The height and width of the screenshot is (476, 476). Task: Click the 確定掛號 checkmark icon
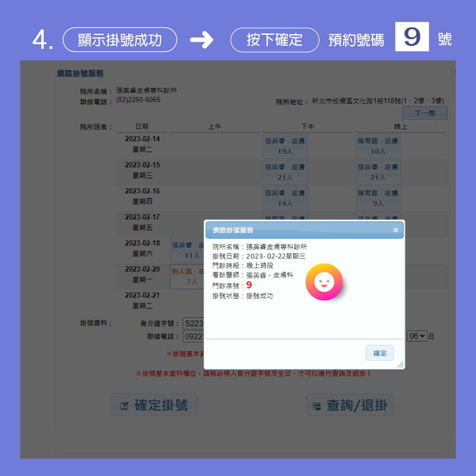124,406
